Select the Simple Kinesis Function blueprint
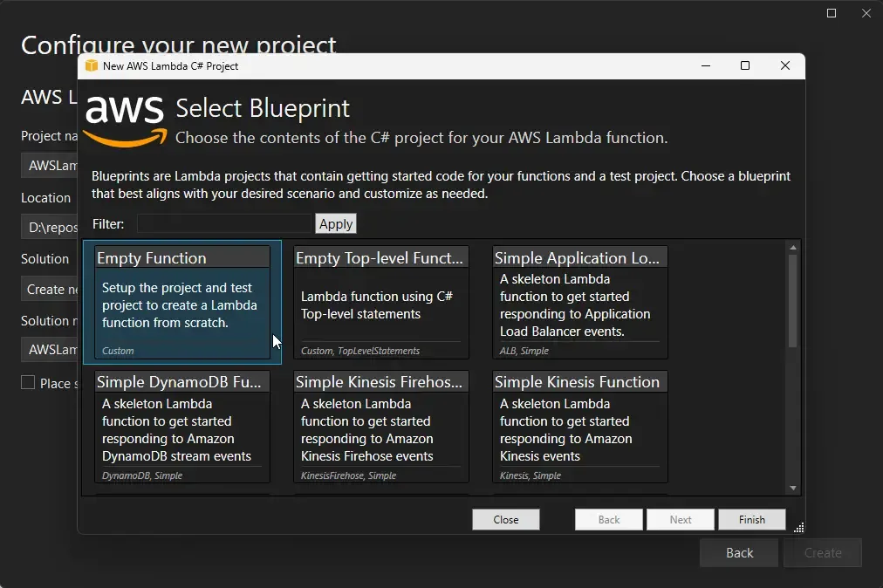883x588 pixels. click(579, 426)
